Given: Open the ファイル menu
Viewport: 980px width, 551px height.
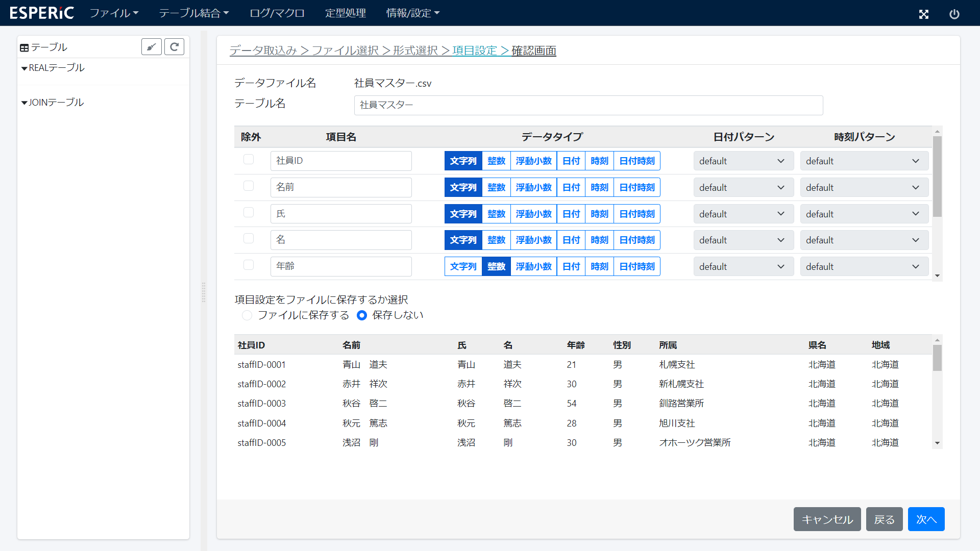Looking at the screenshot, I should (x=113, y=13).
